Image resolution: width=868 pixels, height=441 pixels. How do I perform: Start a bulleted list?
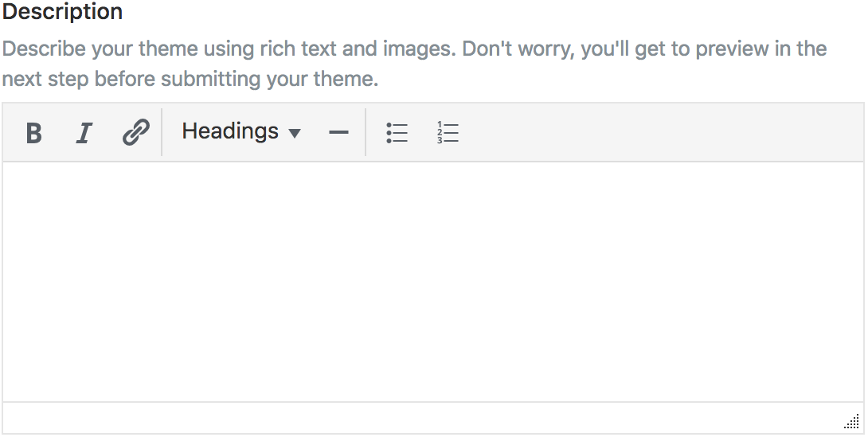397,132
